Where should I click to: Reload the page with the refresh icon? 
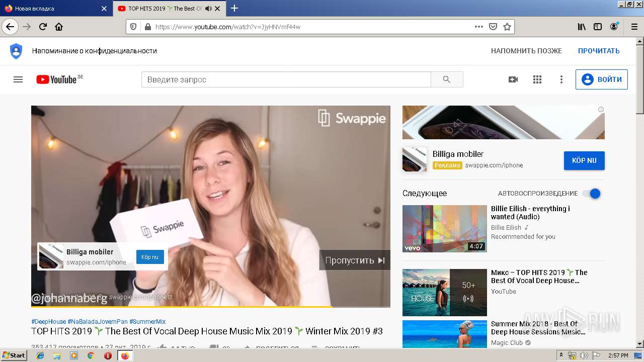(x=43, y=27)
